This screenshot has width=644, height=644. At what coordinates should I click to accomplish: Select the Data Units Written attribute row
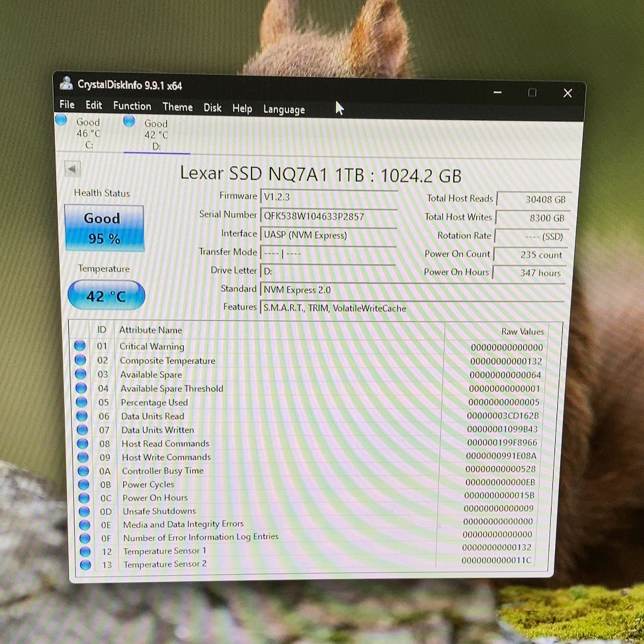[x=309, y=430]
